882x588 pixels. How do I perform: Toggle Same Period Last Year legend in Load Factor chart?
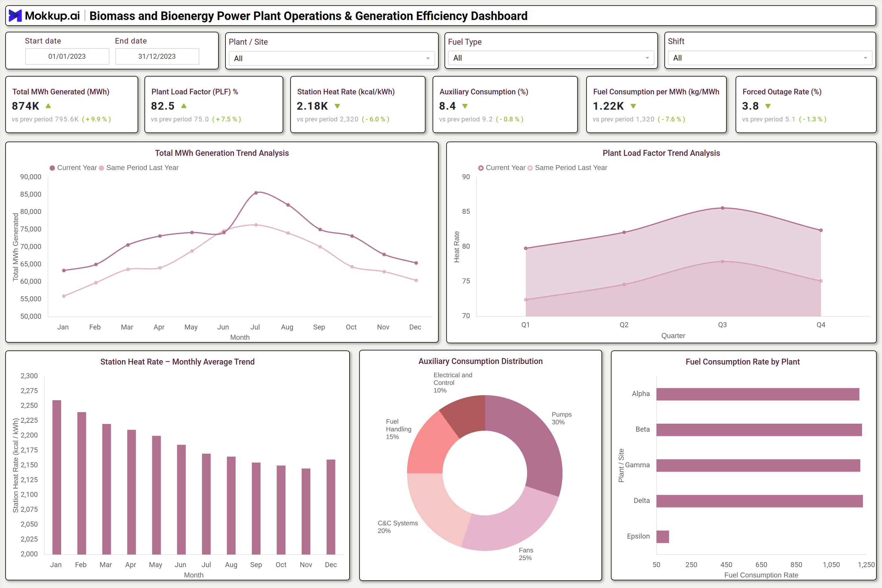567,168
